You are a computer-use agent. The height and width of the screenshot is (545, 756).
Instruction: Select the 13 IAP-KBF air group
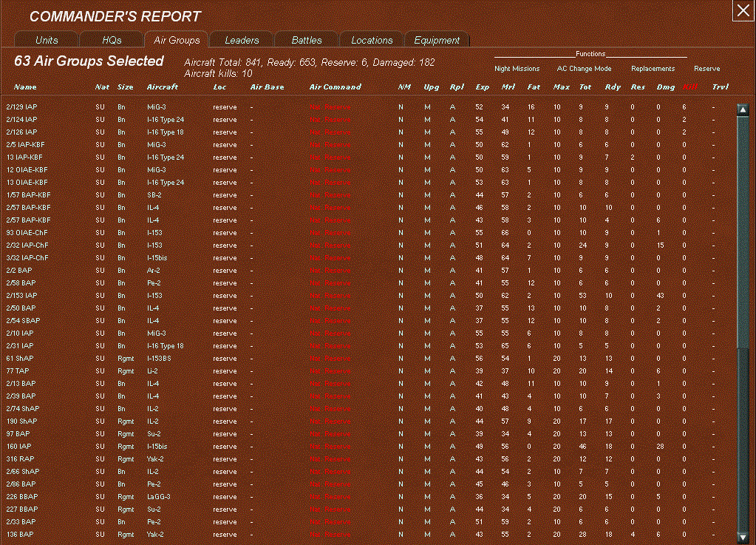pos(24,158)
